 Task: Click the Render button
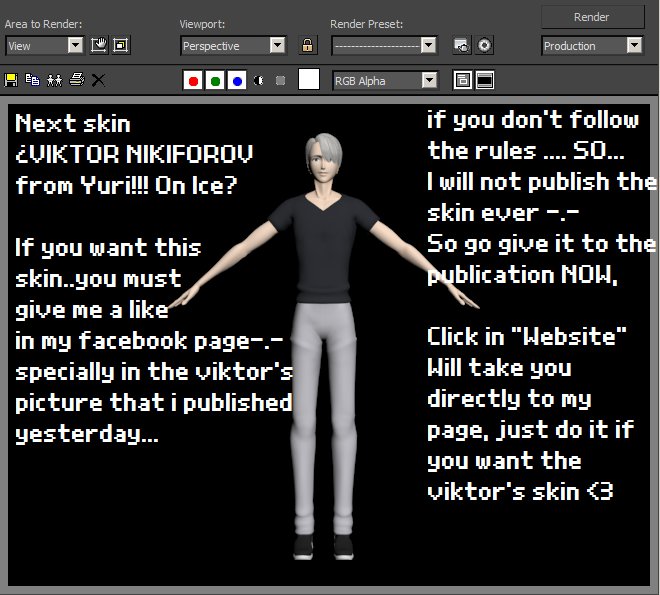592,17
